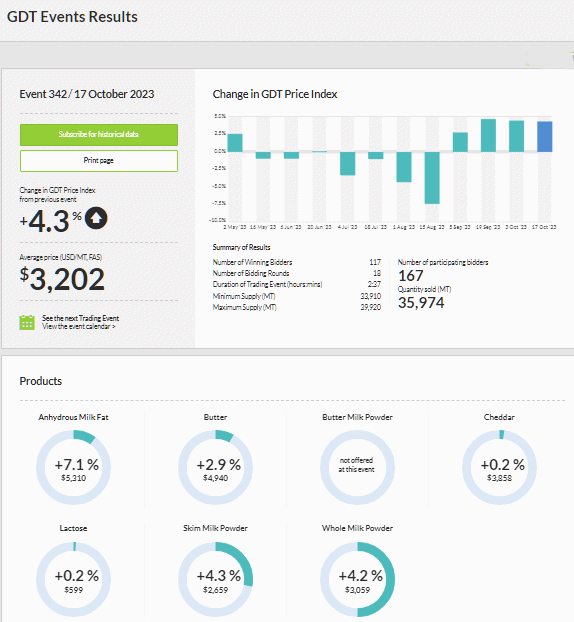Click See the next Trading Event link
Image resolution: width=574 pixels, height=622 pixels.
point(81,318)
